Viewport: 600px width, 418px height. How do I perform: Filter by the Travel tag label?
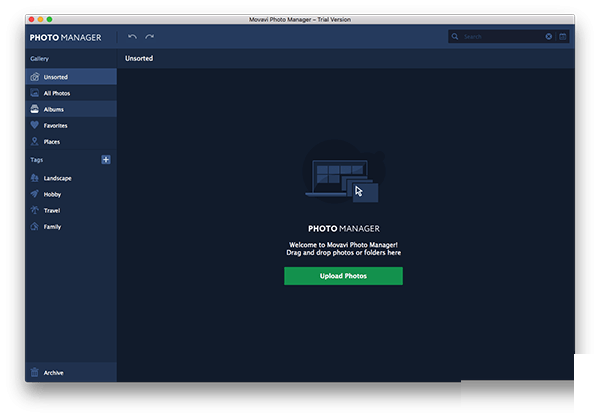[x=52, y=211]
